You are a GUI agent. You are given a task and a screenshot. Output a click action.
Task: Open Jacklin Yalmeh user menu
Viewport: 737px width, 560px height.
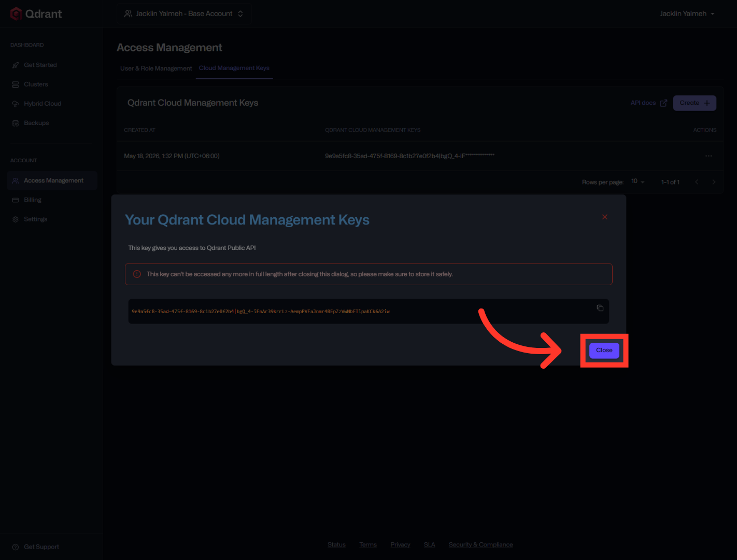pyautogui.click(x=687, y=14)
